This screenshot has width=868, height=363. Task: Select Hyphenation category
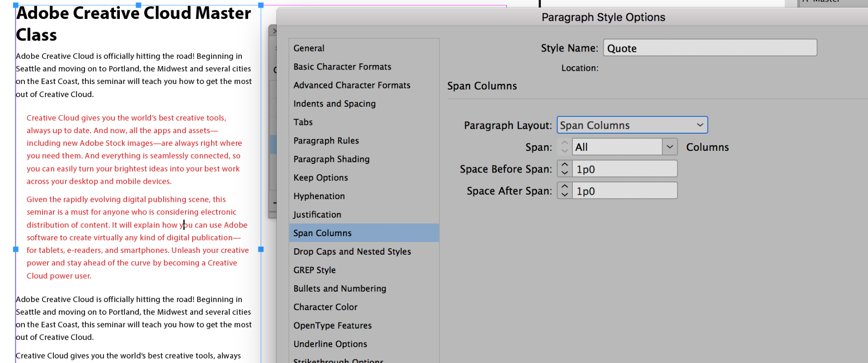point(364,196)
